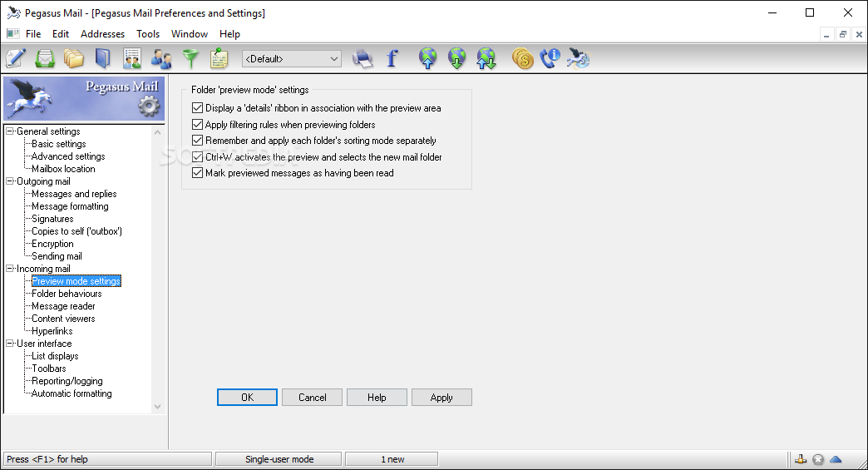Open the noticeboards clipboard icon
The image size is (868, 470).
[219, 58]
